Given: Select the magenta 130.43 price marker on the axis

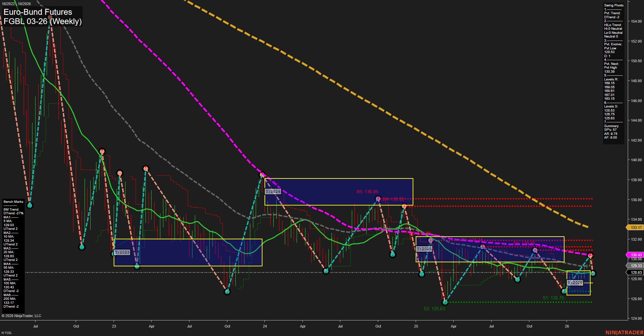Looking at the screenshot, I should (x=636, y=255).
